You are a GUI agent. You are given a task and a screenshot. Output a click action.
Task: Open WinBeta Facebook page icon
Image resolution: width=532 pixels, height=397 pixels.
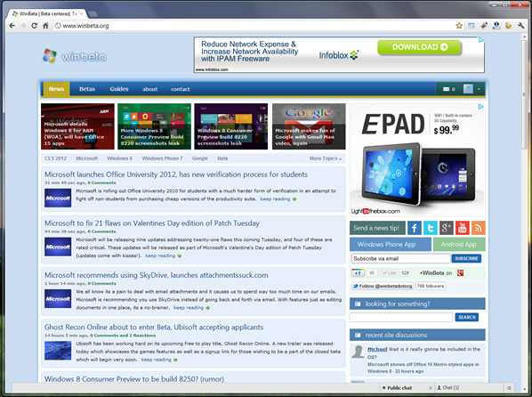[x=415, y=228]
